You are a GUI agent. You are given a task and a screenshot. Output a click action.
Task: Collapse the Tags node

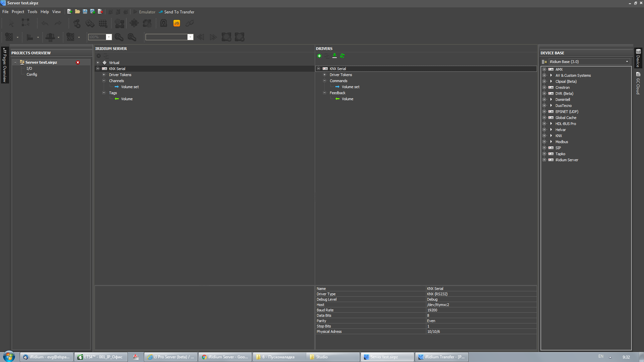104,93
